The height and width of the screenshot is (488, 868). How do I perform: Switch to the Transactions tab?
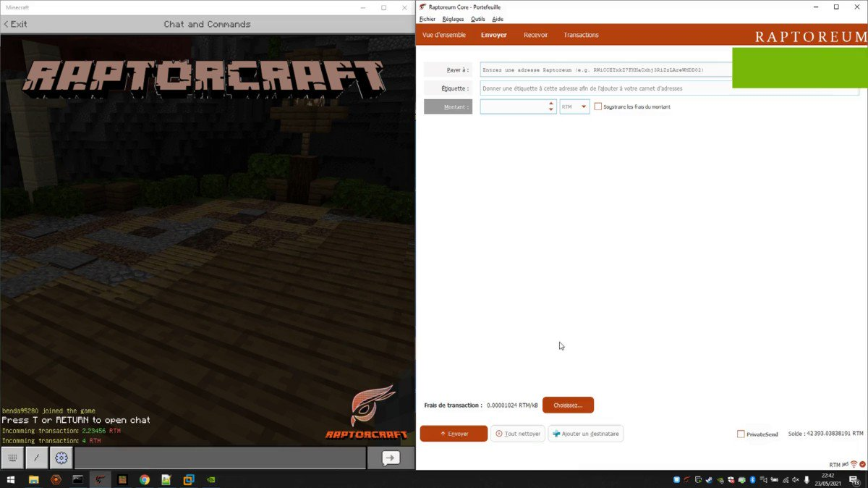pos(581,35)
